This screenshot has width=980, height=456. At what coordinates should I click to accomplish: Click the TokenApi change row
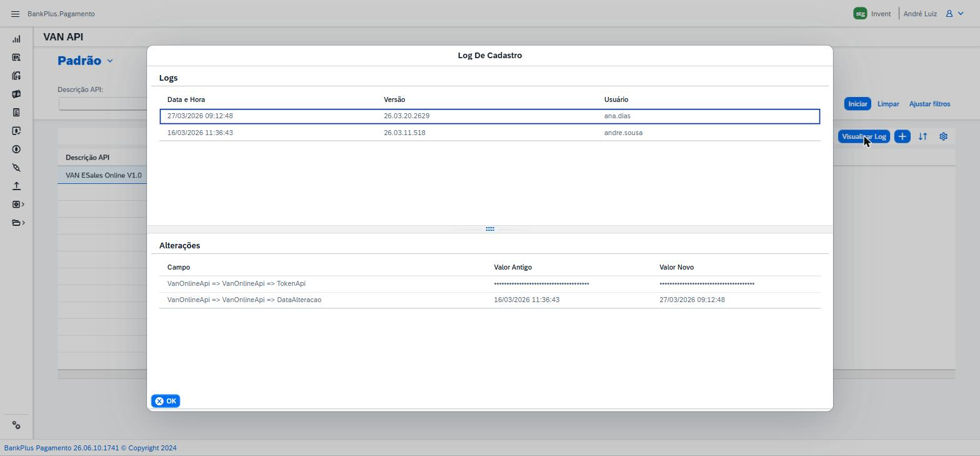[x=490, y=284]
